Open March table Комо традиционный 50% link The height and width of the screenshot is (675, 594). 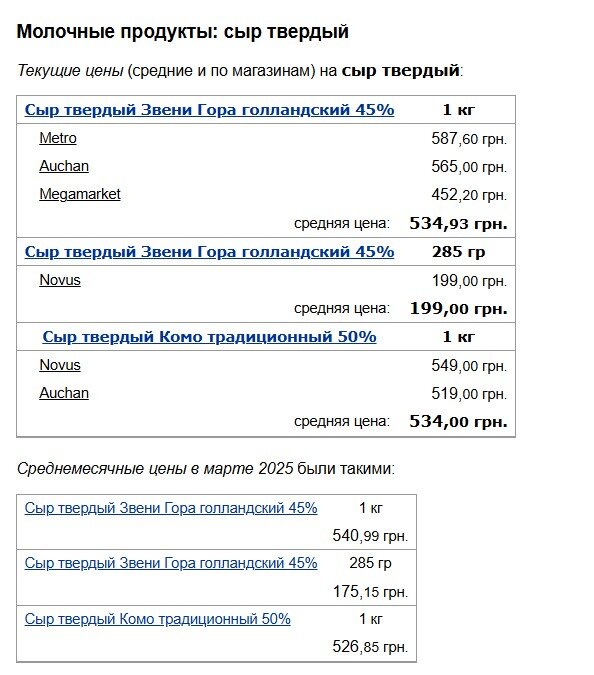point(158,619)
